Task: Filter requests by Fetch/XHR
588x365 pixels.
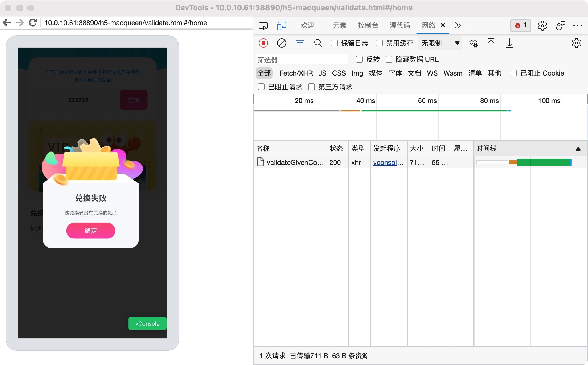Action: (x=296, y=73)
